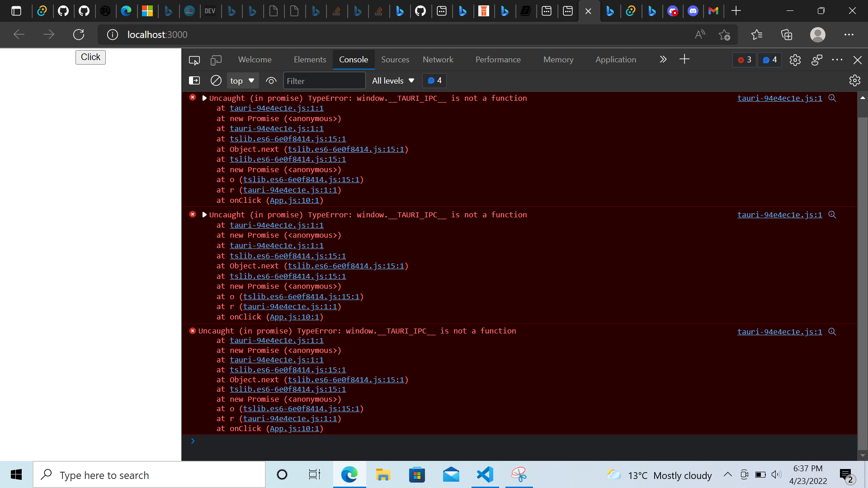Open the All levels dropdown
Image resolution: width=868 pixels, height=488 pixels.
[x=393, y=81]
